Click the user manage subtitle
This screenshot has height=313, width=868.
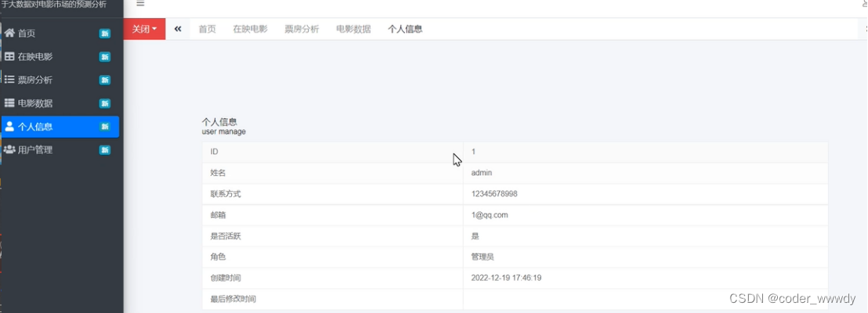pos(223,132)
